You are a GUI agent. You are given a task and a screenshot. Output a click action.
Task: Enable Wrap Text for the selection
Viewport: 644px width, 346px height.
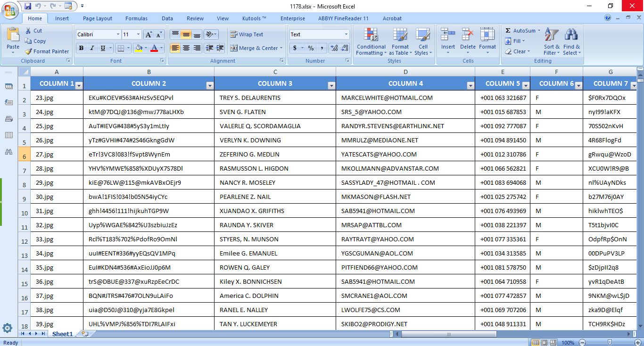coord(247,34)
